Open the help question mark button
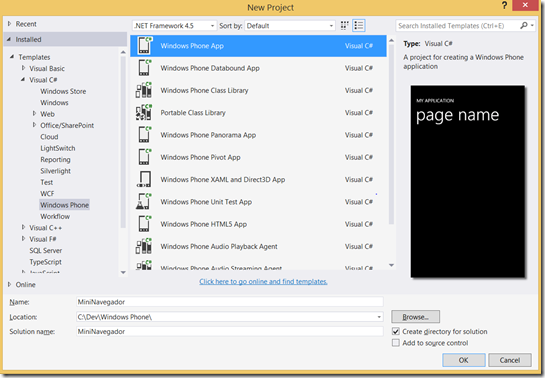545x378 pixels. point(504,6)
